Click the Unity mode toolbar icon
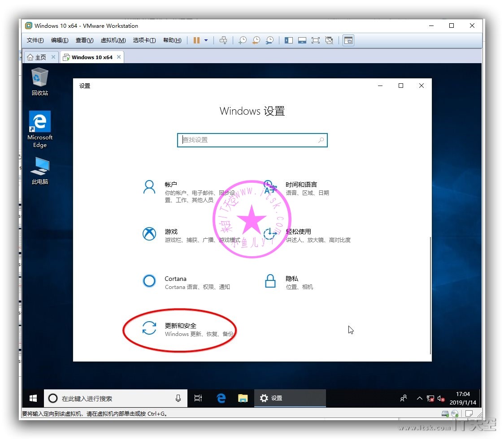Image resolution: width=504 pixels, height=439 pixels. click(x=329, y=40)
